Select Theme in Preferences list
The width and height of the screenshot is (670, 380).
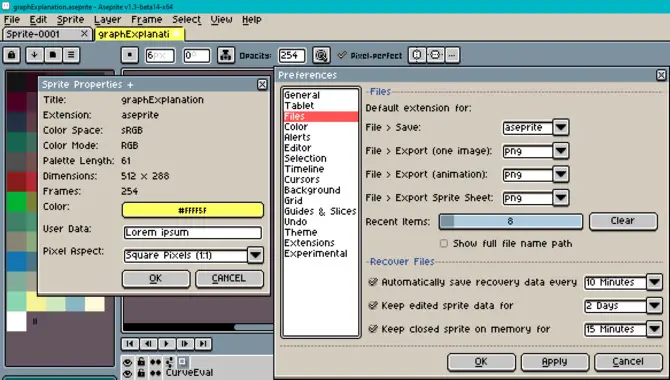coord(301,232)
